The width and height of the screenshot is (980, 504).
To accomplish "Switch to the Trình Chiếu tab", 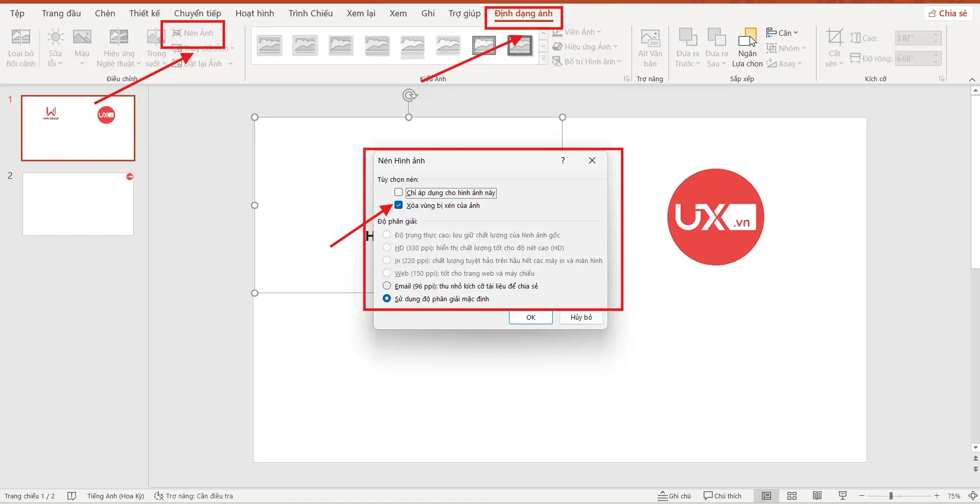I will [310, 13].
